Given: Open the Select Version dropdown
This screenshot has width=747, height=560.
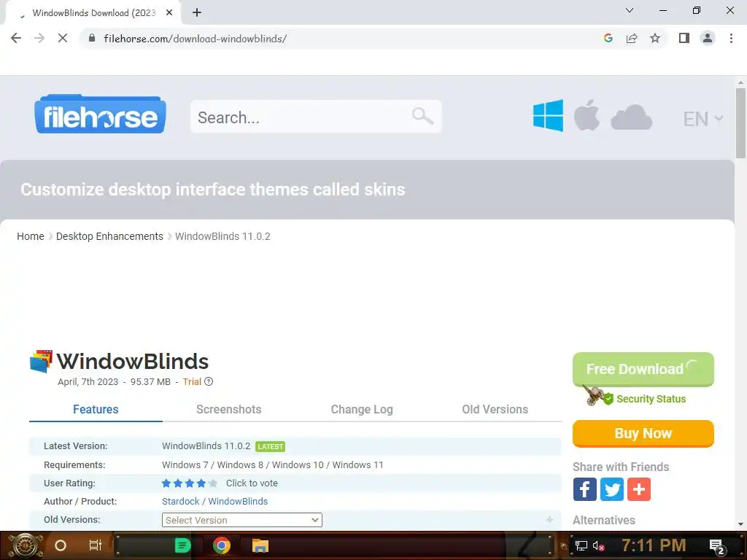Looking at the screenshot, I should pos(242,520).
